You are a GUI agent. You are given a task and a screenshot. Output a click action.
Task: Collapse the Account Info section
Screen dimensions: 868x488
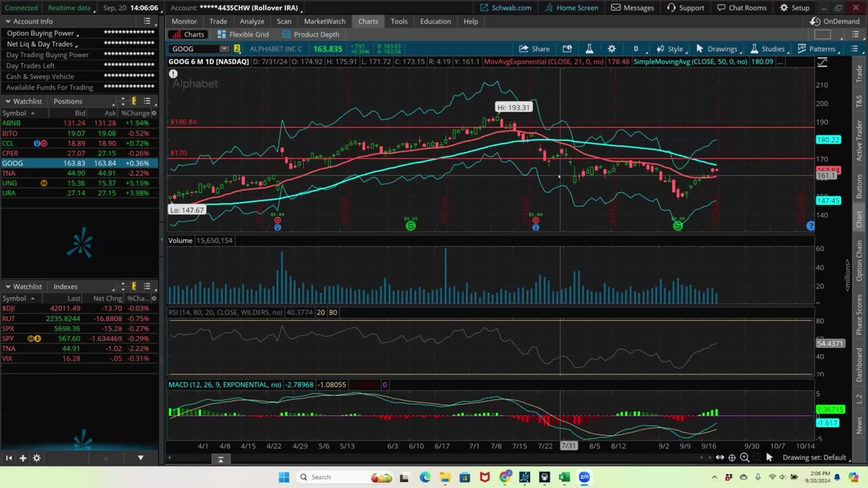point(7,21)
